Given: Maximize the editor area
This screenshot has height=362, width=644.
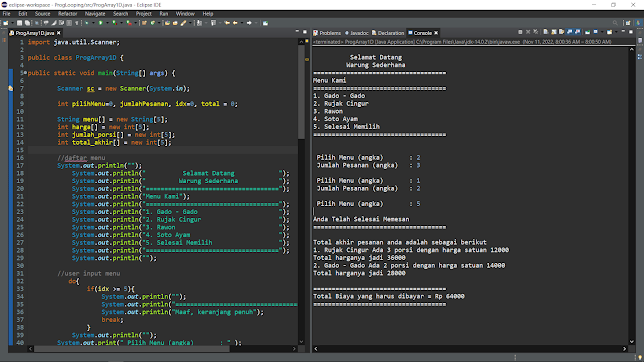Looking at the screenshot, I should 305,32.
